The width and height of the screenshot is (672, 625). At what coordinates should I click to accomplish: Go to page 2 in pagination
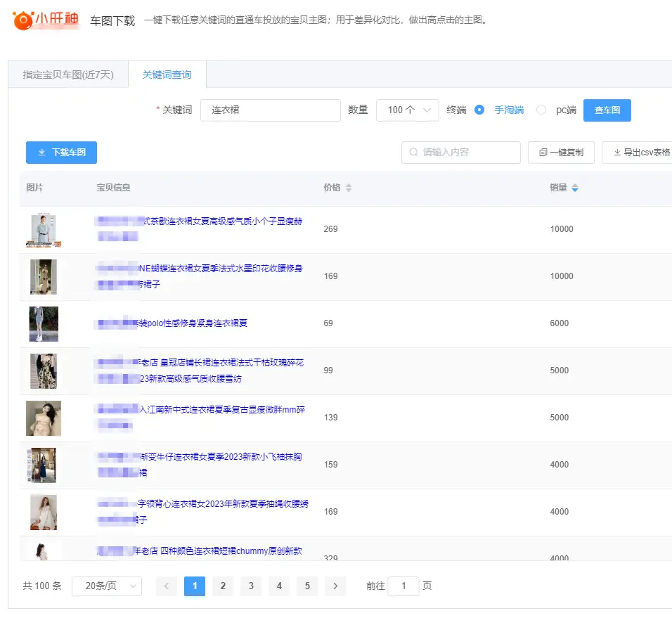[223, 586]
